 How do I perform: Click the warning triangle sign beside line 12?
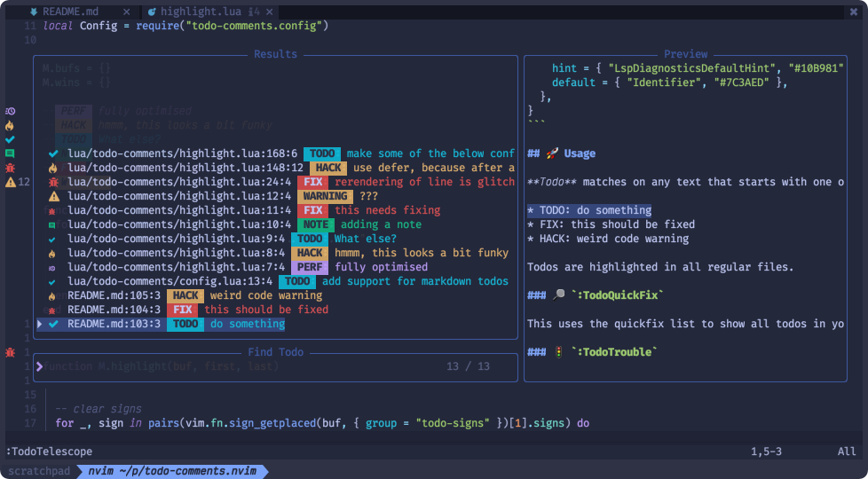point(10,182)
